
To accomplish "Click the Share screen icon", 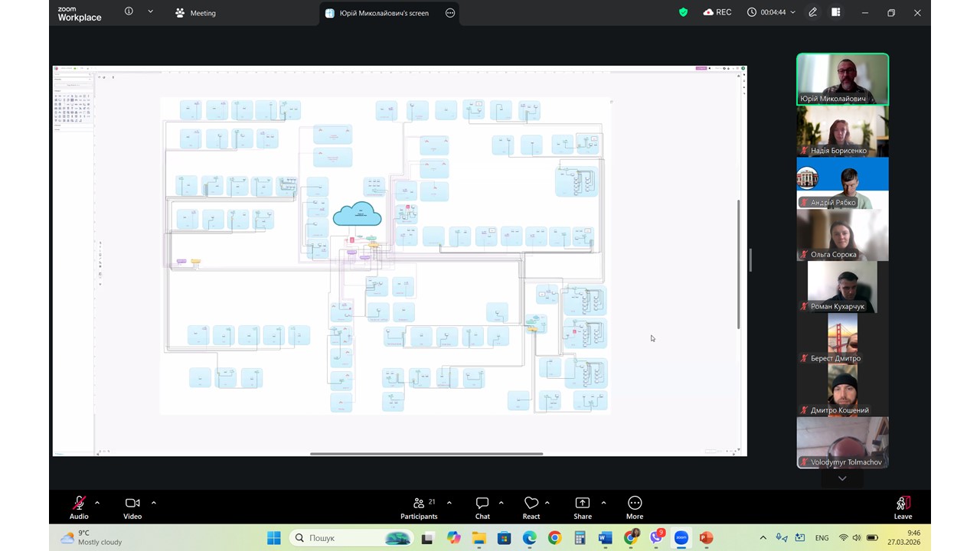I will [x=583, y=507].
